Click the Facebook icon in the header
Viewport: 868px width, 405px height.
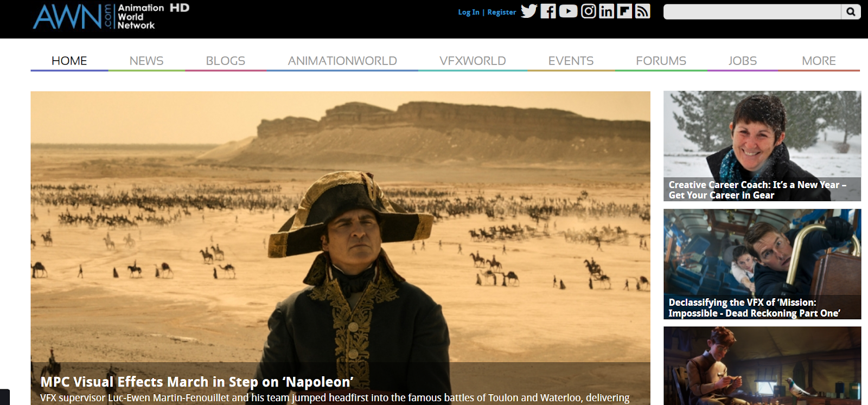(548, 11)
